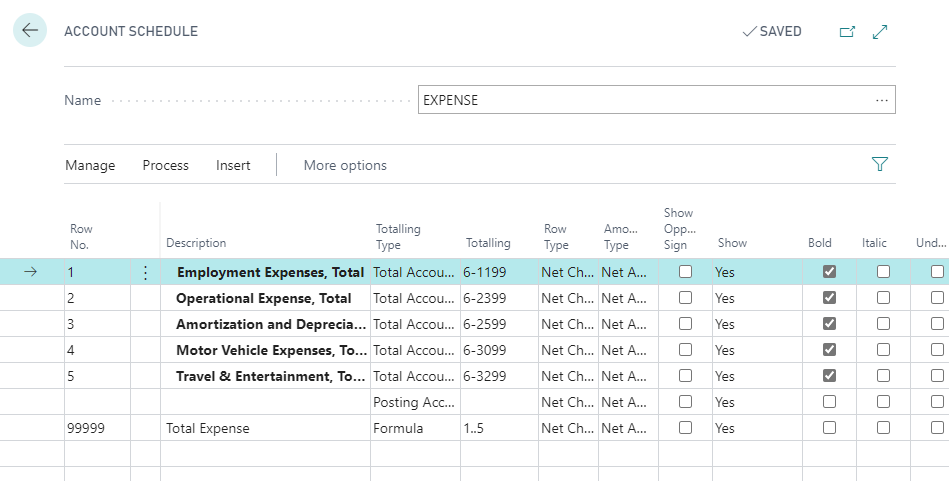Toggle Bold for Travel & Entertainment row
Image resolution: width=949 pixels, height=481 pixels.
pyautogui.click(x=829, y=376)
